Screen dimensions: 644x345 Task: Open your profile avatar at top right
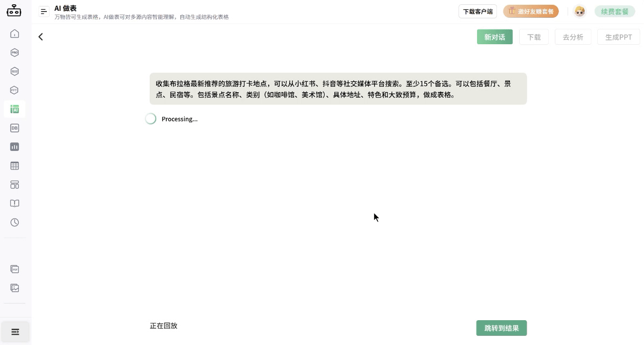579,11
